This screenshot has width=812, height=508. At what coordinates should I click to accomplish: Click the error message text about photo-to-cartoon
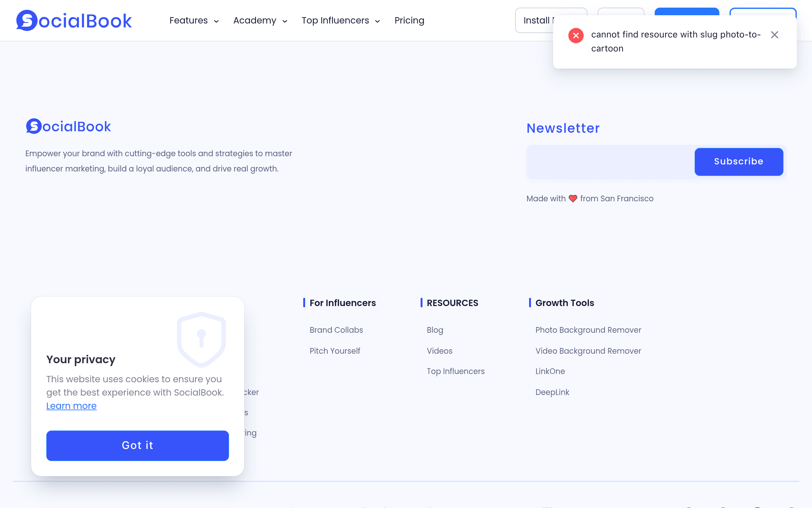pyautogui.click(x=676, y=41)
